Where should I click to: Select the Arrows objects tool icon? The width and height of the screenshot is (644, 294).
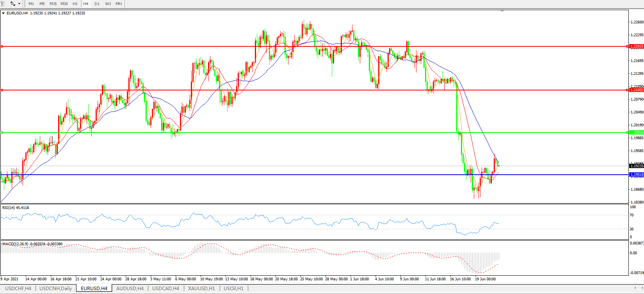[x=12, y=4]
